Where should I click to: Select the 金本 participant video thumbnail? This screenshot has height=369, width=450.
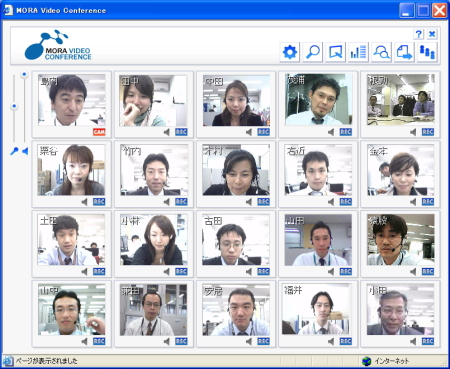tap(401, 170)
